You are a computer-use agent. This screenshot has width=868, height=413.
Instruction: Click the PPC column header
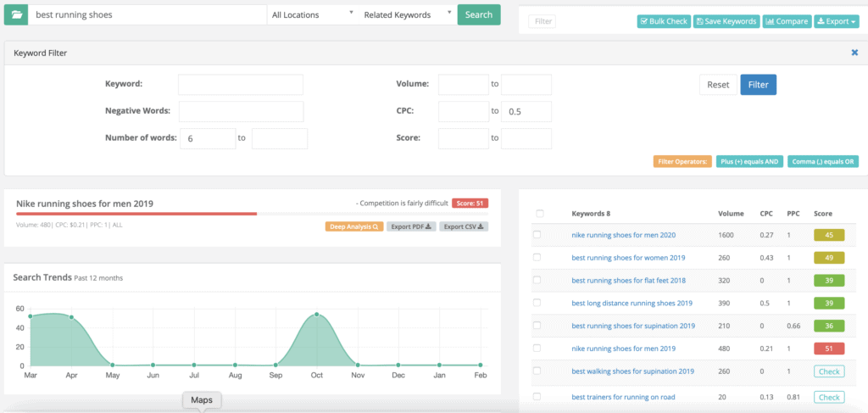click(793, 214)
